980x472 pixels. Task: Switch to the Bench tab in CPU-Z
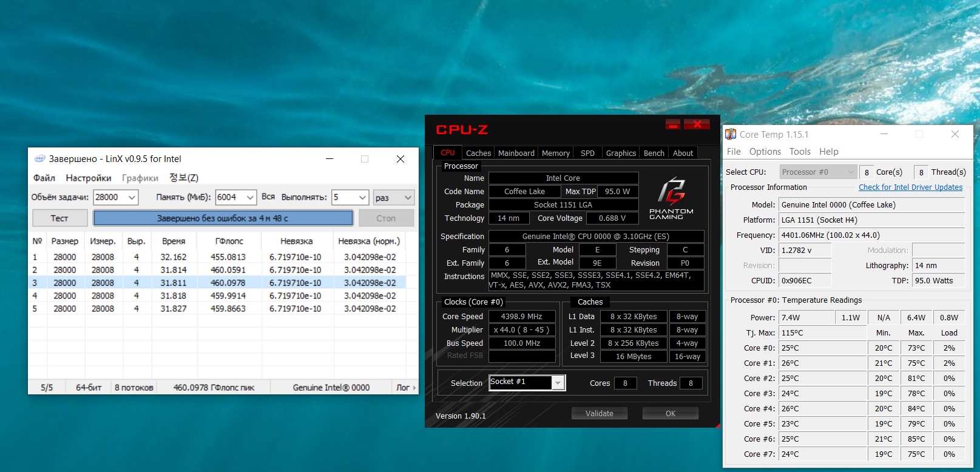coord(654,153)
